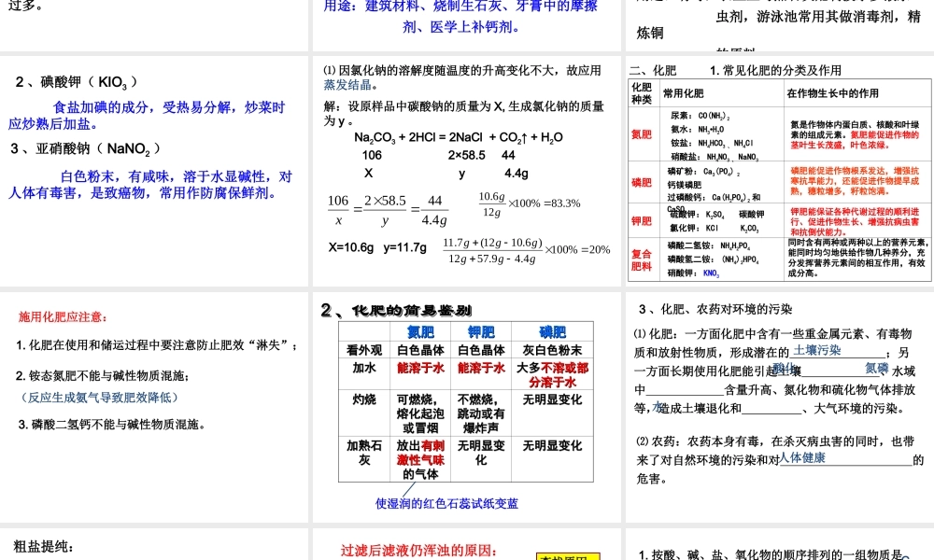934x560 pixels.
Task: Select the slide about 碘酸钾 and 亚硝酸钠
Action: [154, 171]
